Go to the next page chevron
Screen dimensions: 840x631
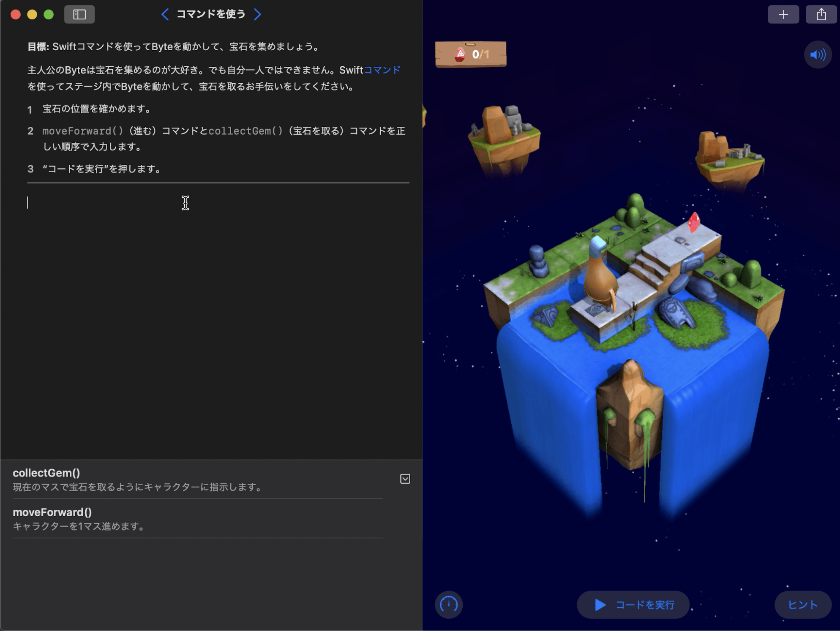(257, 14)
